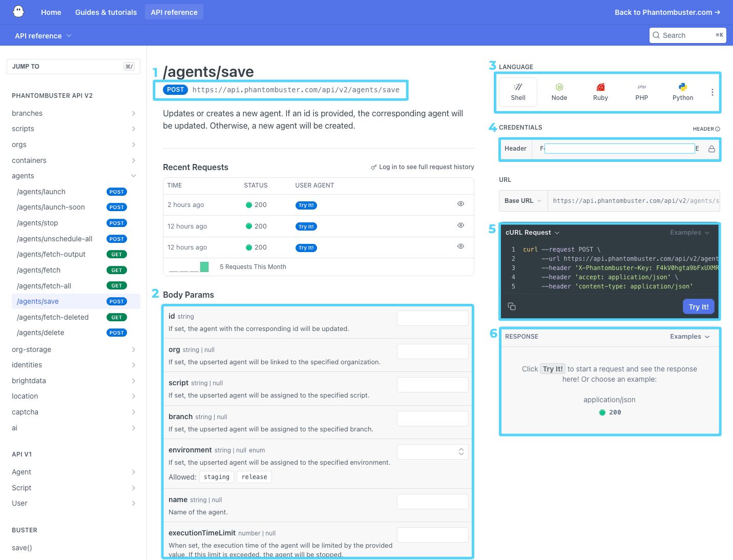Click the lock icon in credentials field
The height and width of the screenshot is (560, 733).
coord(711,149)
